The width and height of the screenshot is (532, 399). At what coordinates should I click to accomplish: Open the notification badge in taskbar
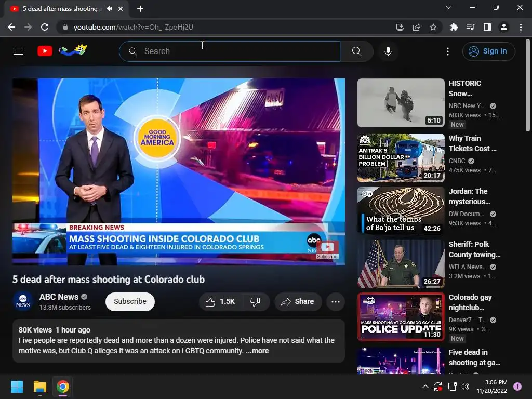[517, 387]
